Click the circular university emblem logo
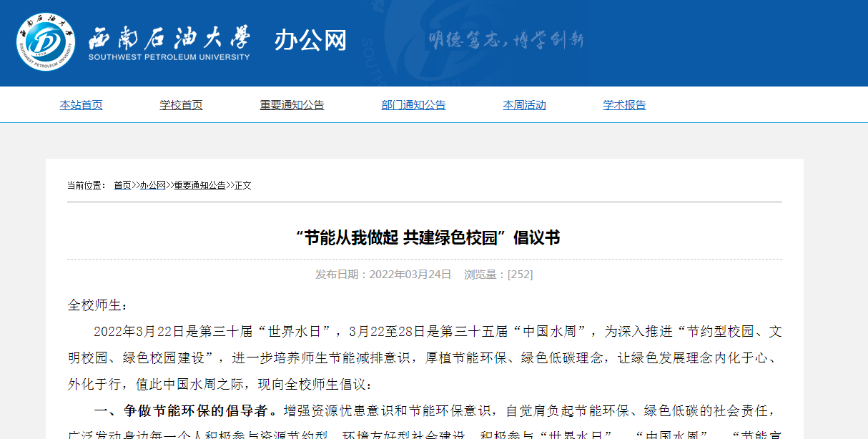The height and width of the screenshot is (439, 868). tap(45, 41)
